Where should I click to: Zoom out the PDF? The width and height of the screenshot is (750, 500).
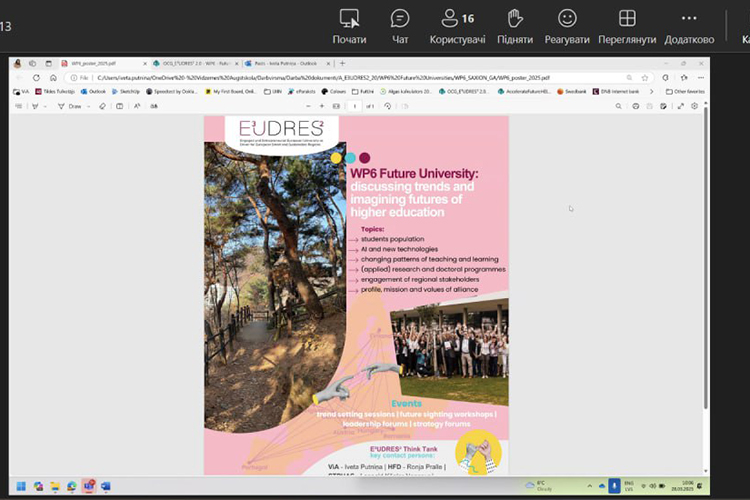[x=309, y=106]
